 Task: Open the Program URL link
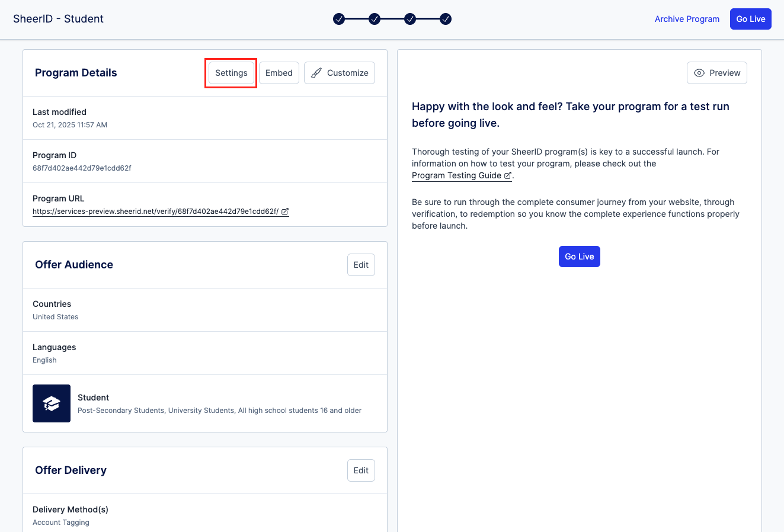click(155, 211)
